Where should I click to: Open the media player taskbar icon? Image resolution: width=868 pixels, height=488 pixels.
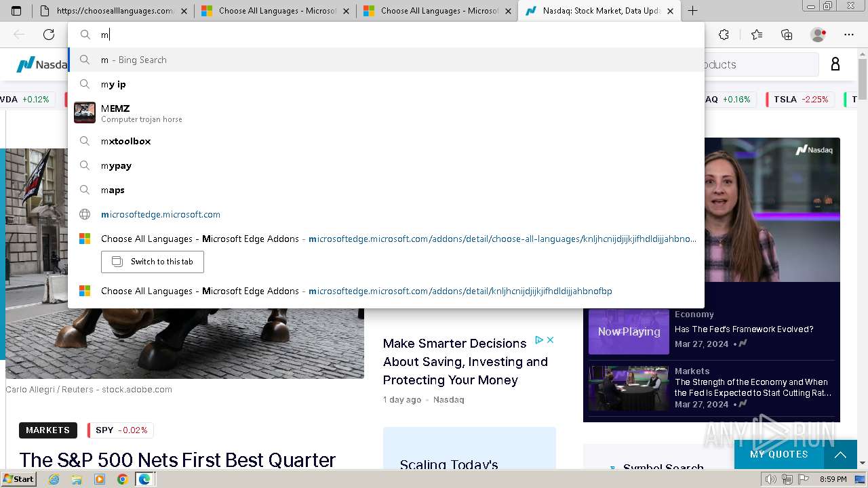(100, 479)
